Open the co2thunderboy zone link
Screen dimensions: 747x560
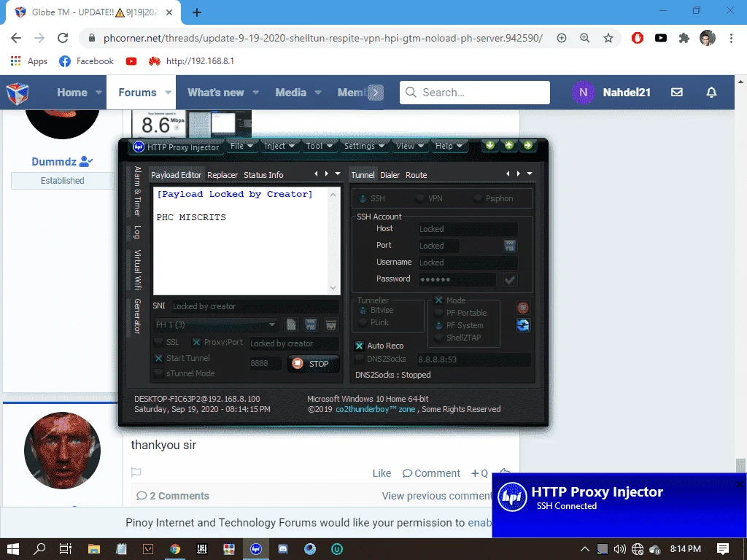376,409
